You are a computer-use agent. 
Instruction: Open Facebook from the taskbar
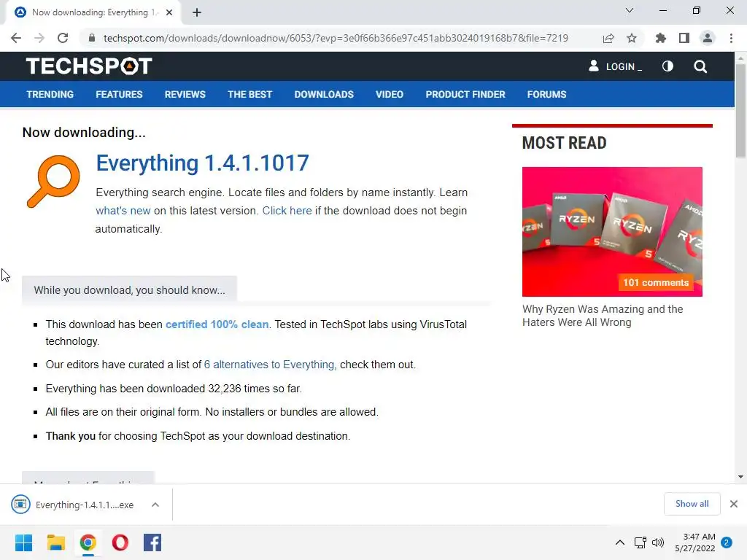pyautogui.click(x=152, y=542)
